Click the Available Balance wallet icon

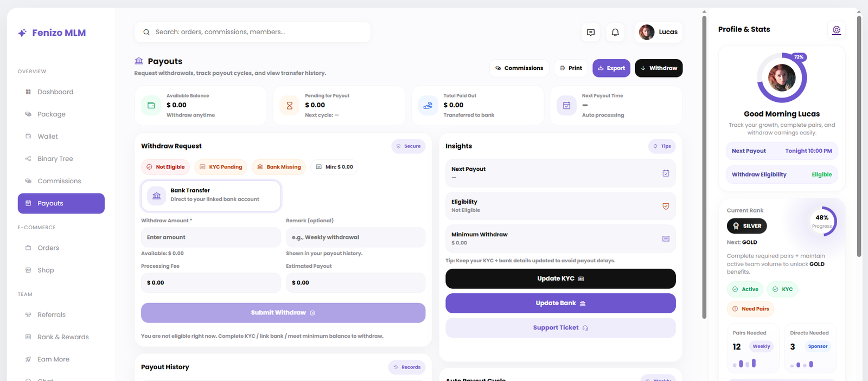pyautogui.click(x=151, y=106)
